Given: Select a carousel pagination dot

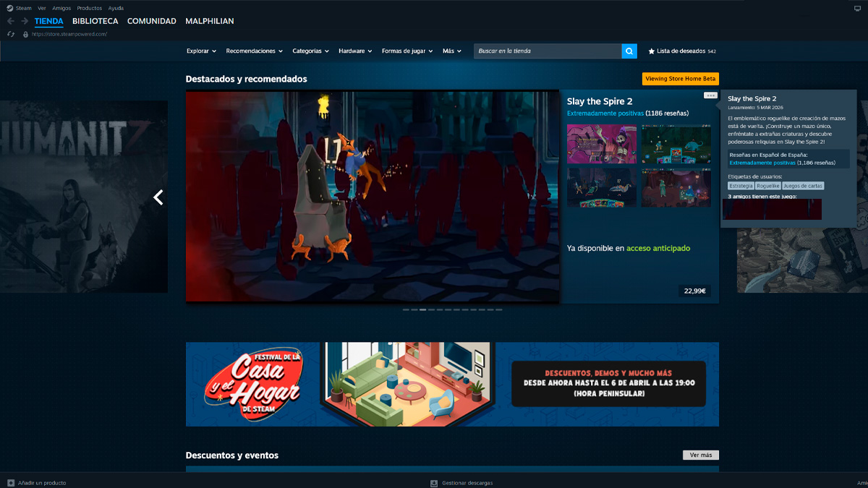Looking at the screenshot, I should [x=422, y=309].
